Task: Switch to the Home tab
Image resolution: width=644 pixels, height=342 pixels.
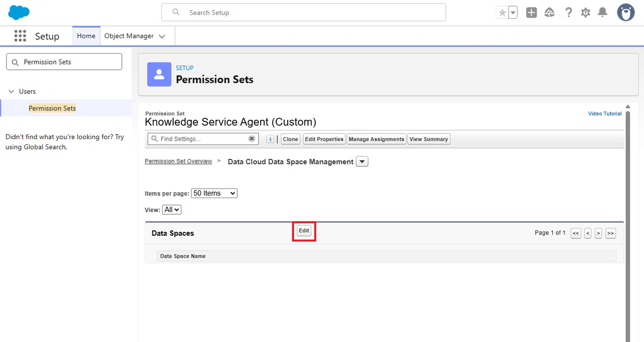Action: [86, 36]
